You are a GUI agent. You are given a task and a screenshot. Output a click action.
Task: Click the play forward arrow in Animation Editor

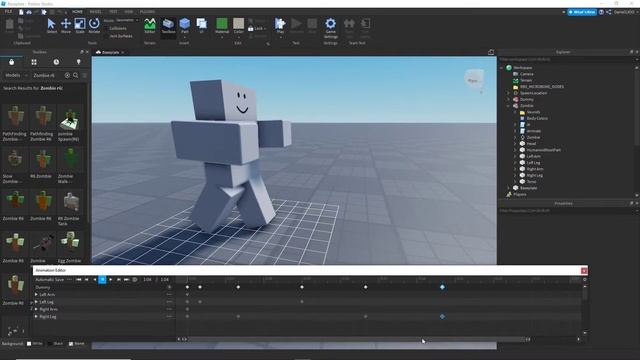pos(111,280)
